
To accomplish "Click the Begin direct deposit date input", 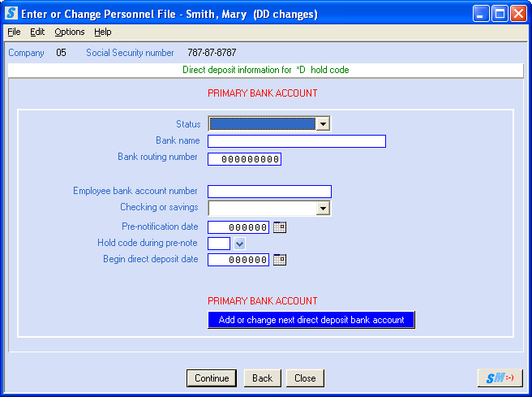I will point(238,260).
